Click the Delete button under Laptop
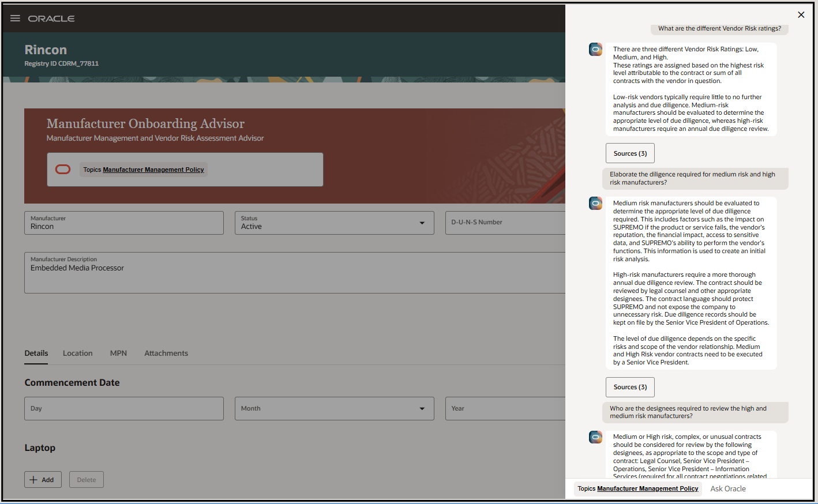Image resolution: width=818 pixels, height=504 pixels. (87, 480)
